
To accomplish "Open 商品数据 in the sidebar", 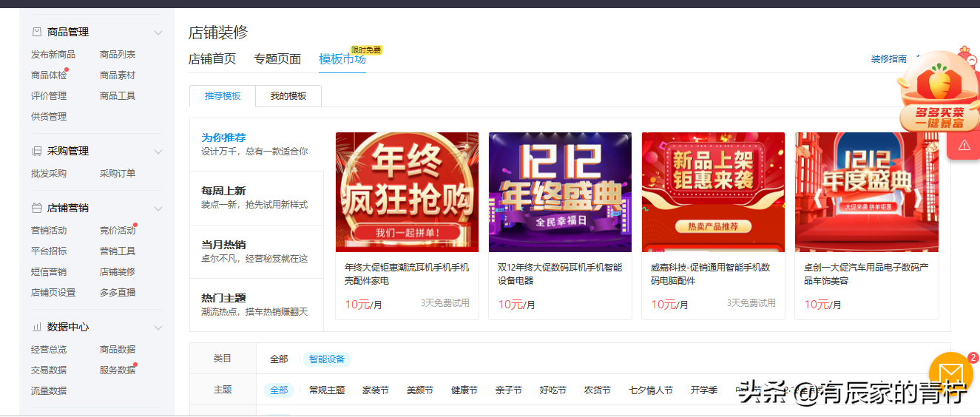I will 118,350.
